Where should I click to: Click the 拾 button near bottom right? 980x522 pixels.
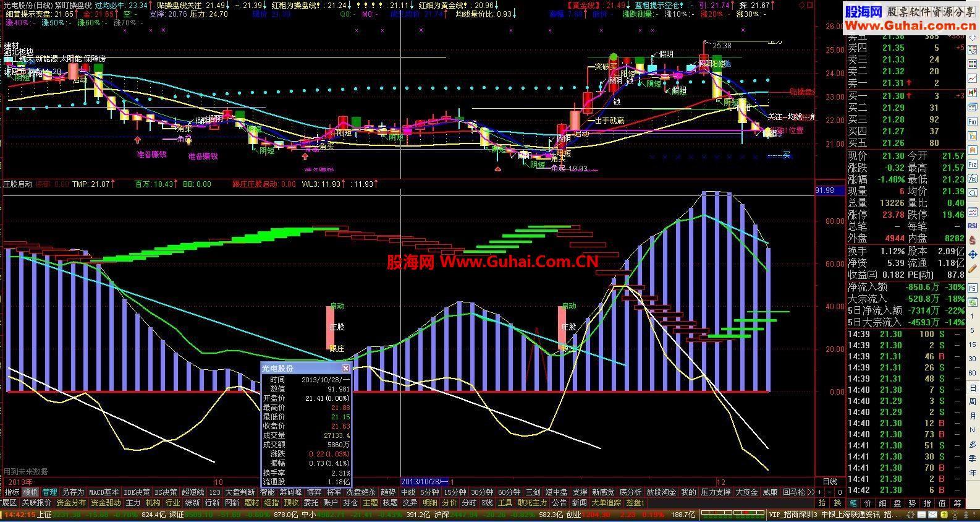click(x=822, y=503)
